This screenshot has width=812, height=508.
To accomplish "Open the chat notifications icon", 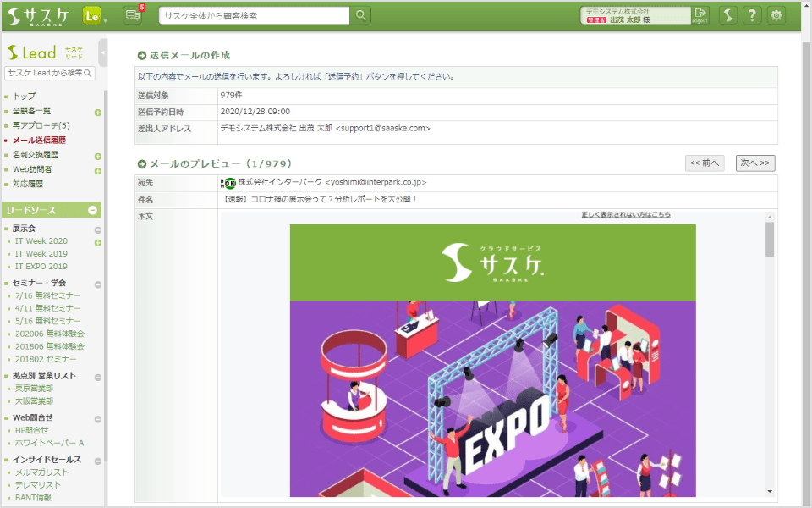I will pos(133,15).
